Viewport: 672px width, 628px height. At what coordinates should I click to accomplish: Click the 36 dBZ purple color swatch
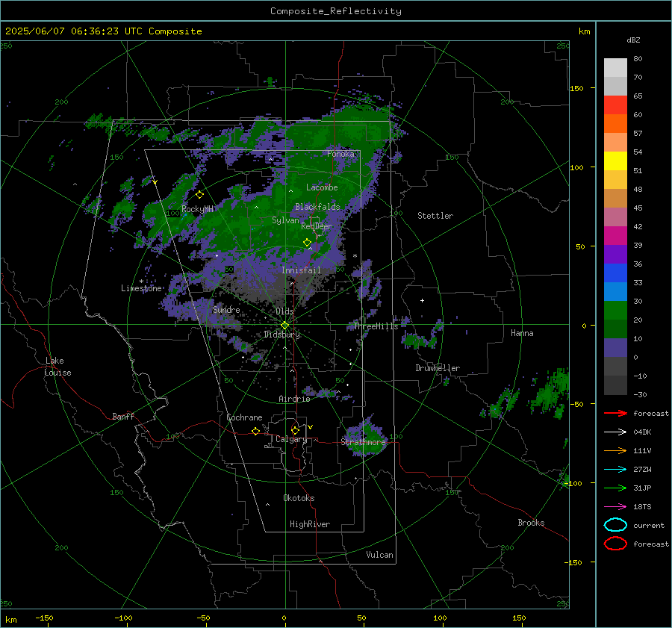coord(615,255)
